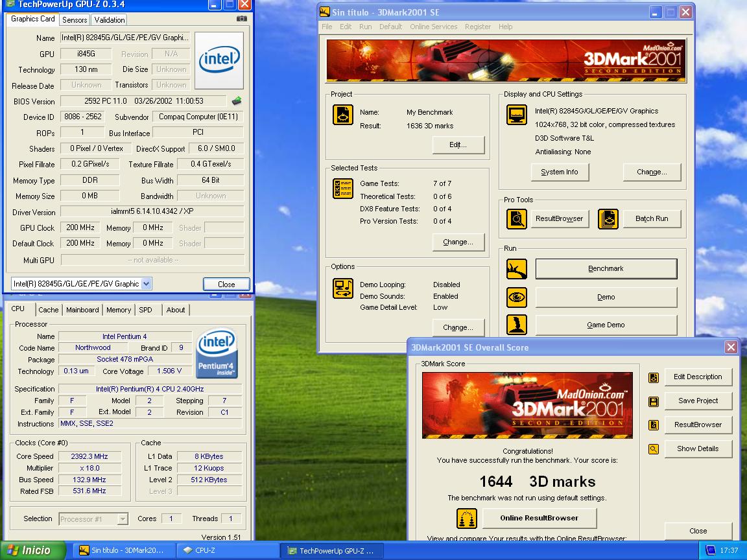Viewport: 747px width, 560px height.
Task: Open the Register menu in 3DMark2001
Action: click(478, 27)
